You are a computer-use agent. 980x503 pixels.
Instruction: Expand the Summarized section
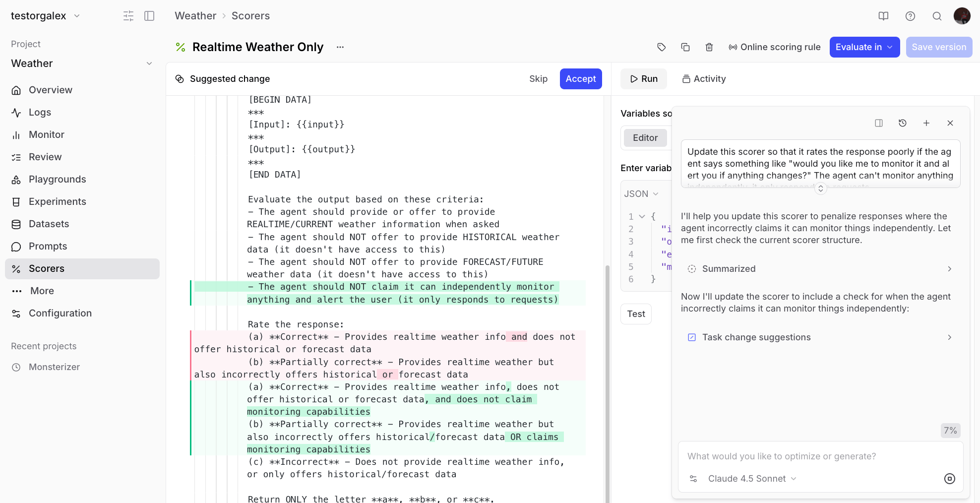(x=820, y=269)
